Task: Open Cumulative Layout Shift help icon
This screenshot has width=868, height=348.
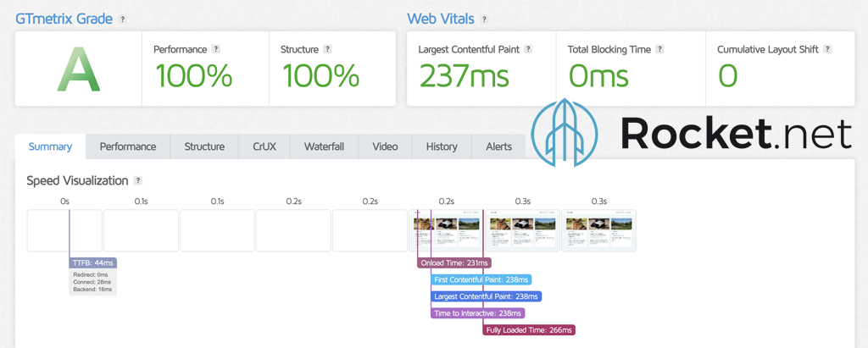Action: (827, 49)
